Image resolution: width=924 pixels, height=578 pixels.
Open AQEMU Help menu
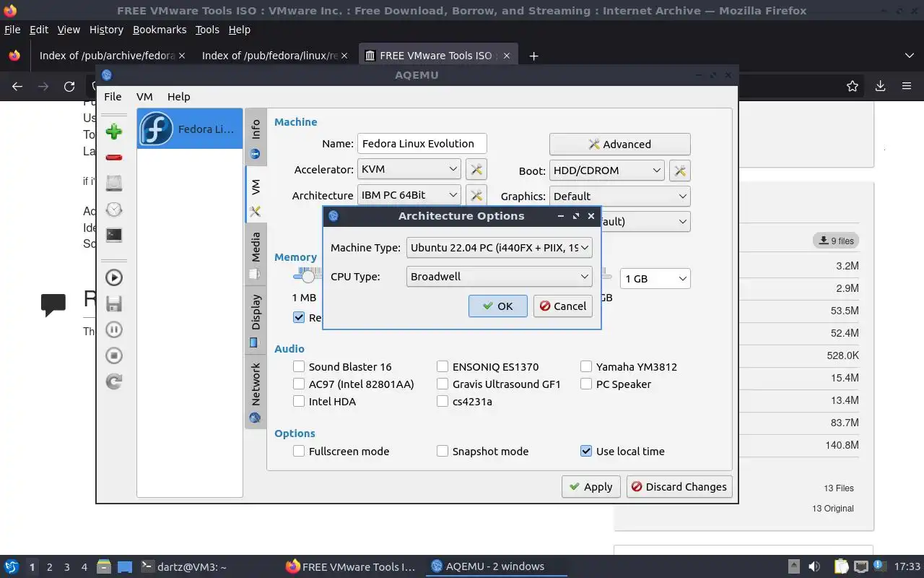(178, 96)
